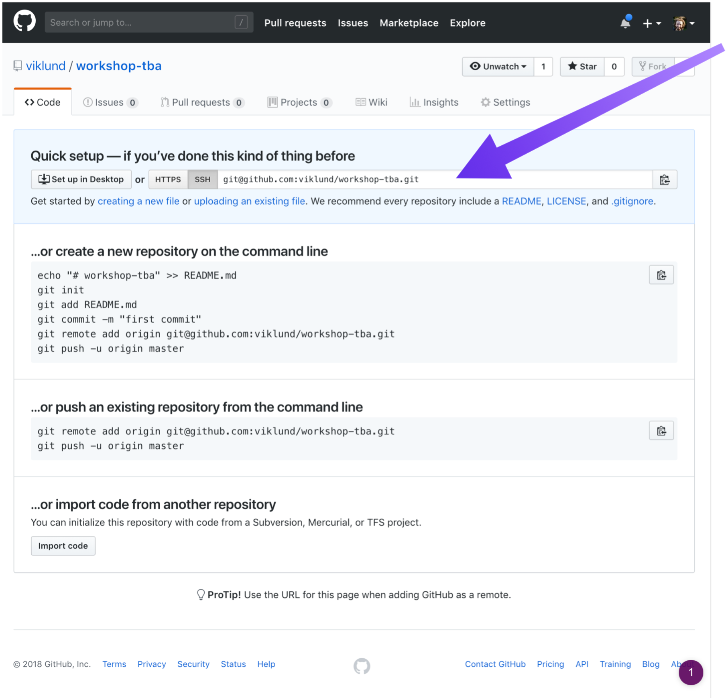Copy push existing repository commands icon

click(x=661, y=431)
